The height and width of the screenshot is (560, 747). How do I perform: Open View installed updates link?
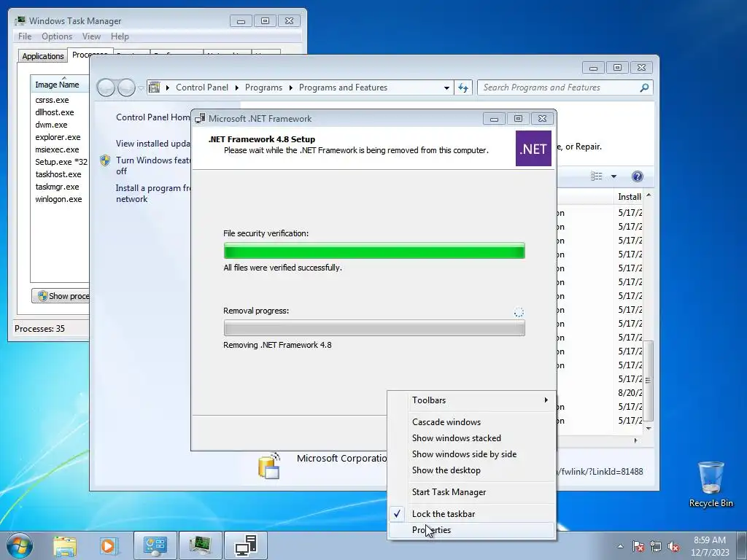pyautogui.click(x=153, y=144)
